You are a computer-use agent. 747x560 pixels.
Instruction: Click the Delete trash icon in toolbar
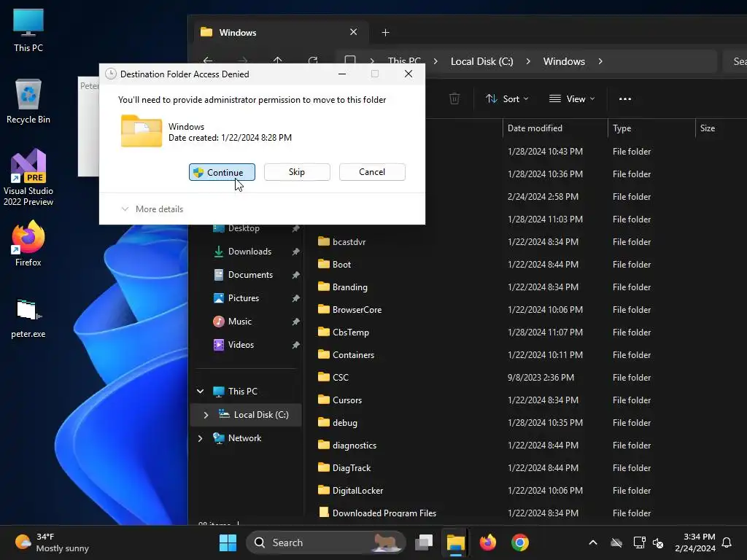pyautogui.click(x=454, y=98)
